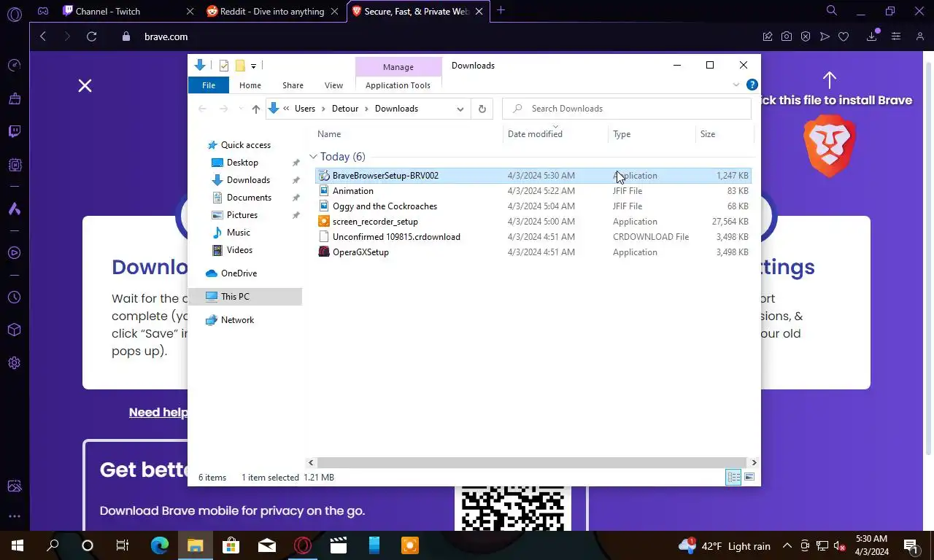Open Quick access in navigation pane
The width and height of the screenshot is (934, 560).
coord(245,145)
